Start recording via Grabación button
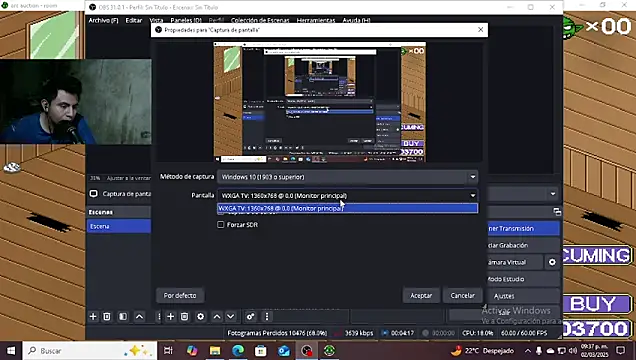Viewport: 636px width, 360px height. pyautogui.click(x=523, y=245)
